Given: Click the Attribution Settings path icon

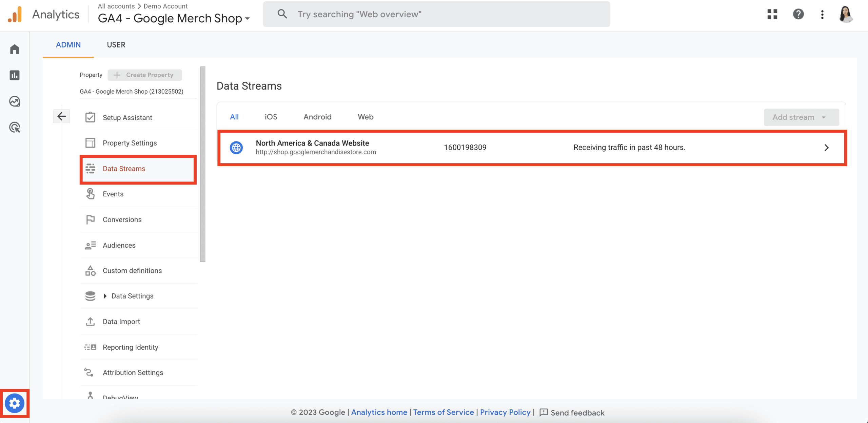Looking at the screenshot, I should pyautogui.click(x=89, y=372).
